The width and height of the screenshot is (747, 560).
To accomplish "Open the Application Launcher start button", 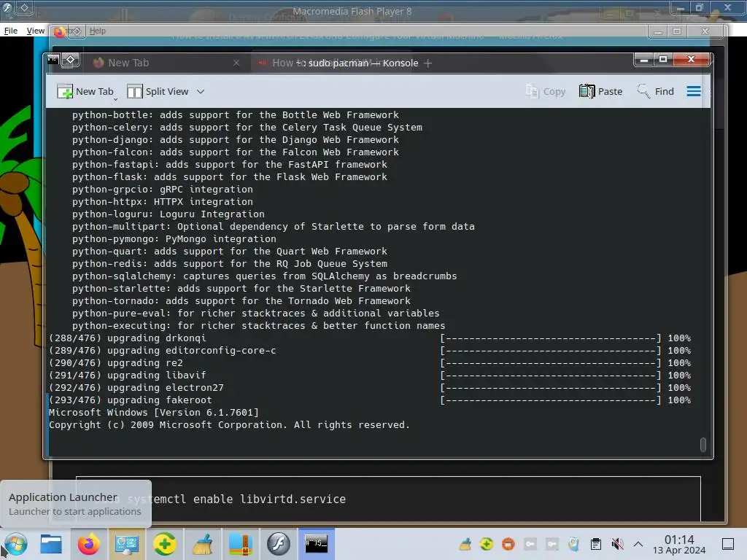I will 15,544.
